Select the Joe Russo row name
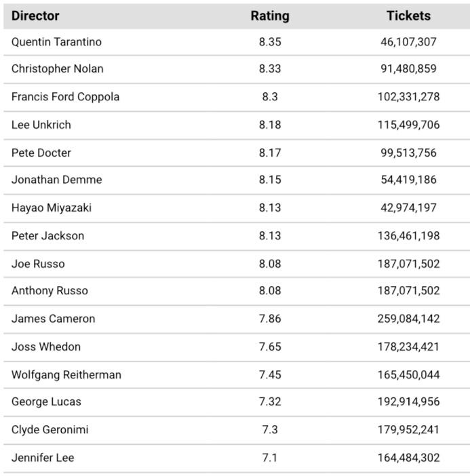The width and height of the screenshot is (470, 476). tap(38, 263)
